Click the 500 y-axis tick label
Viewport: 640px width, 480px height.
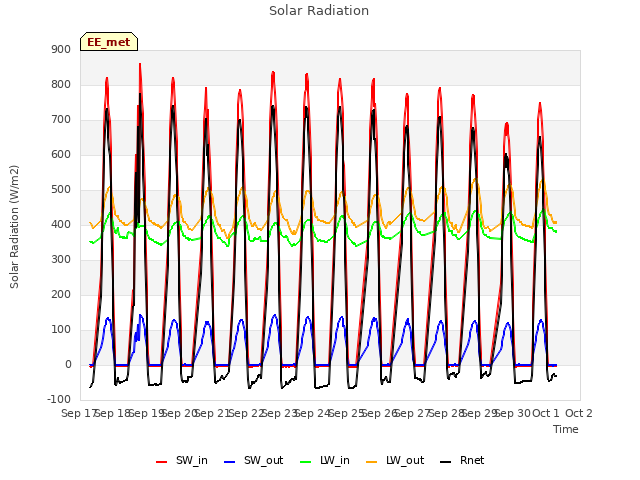pyautogui.click(x=61, y=189)
